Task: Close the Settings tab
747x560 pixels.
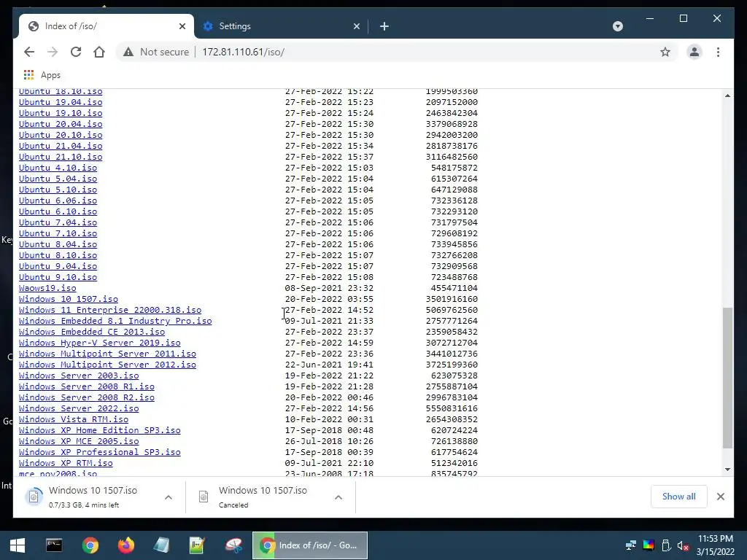Action: (356, 26)
